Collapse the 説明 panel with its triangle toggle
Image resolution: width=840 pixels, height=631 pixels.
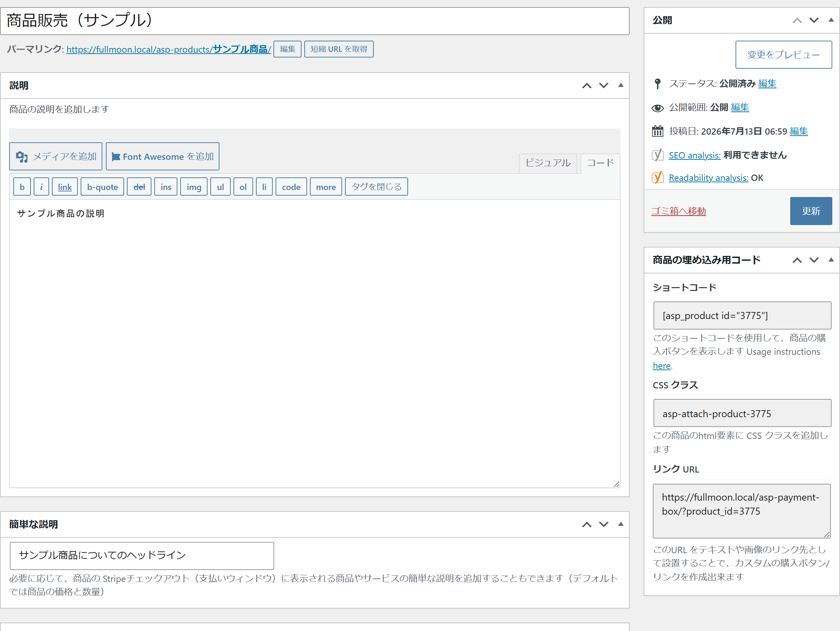pyautogui.click(x=621, y=86)
